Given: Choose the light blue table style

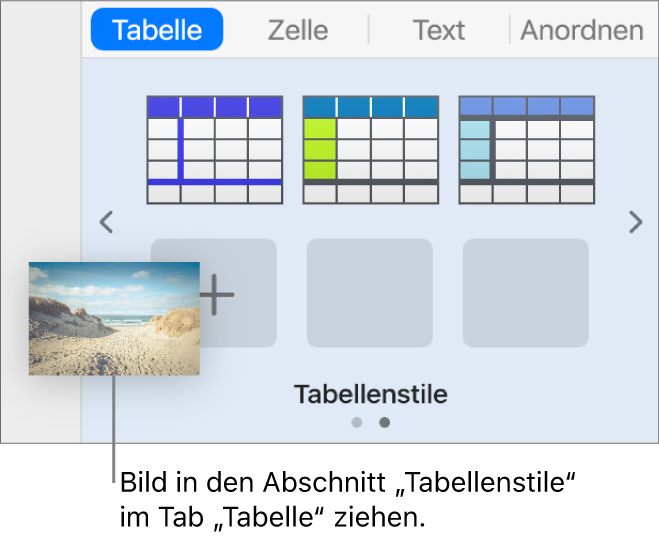Looking at the screenshot, I should coord(527,150).
